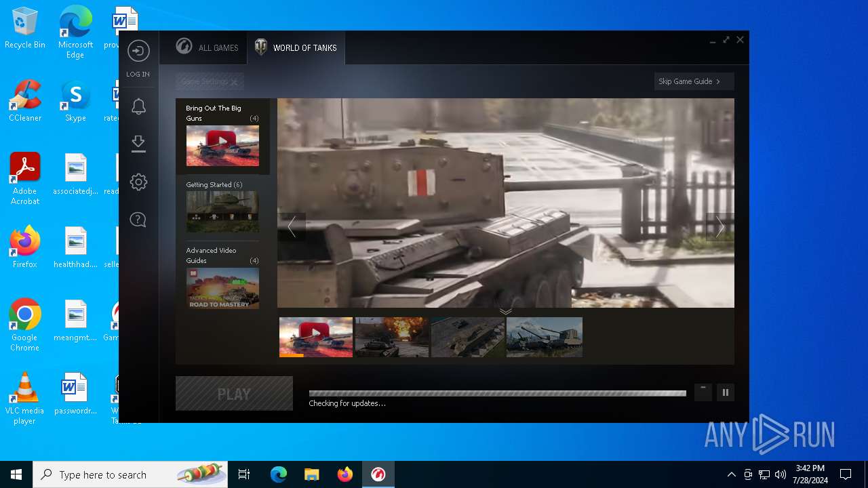The width and height of the screenshot is (868, 488).
Task: Open Firefox from taskbar
Action: [x=344, y=474]
